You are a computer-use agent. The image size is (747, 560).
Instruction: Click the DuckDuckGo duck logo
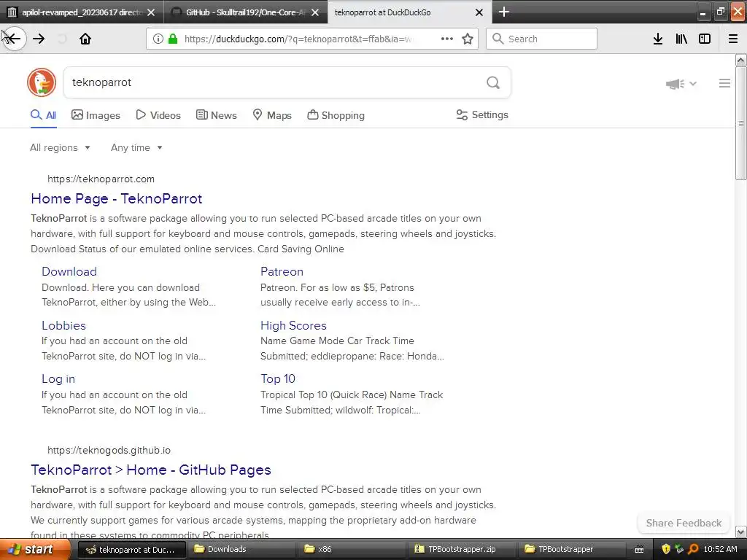(x=42, y=82)
